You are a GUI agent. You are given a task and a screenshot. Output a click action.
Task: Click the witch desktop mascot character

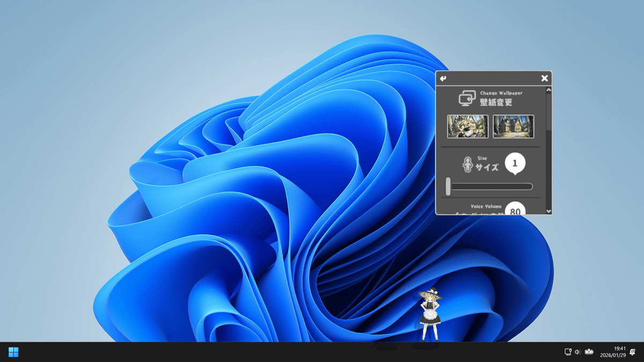(x=430, y=315)
